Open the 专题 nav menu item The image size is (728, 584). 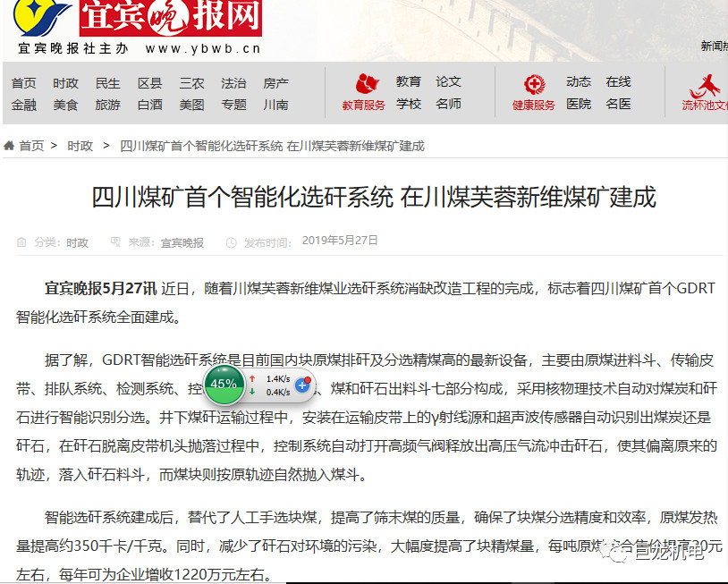(233, 105)
